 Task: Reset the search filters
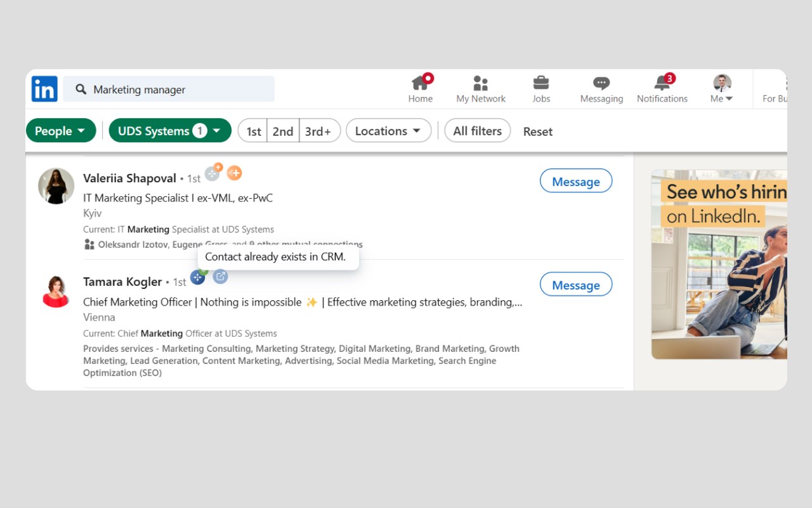pos(538,131)
